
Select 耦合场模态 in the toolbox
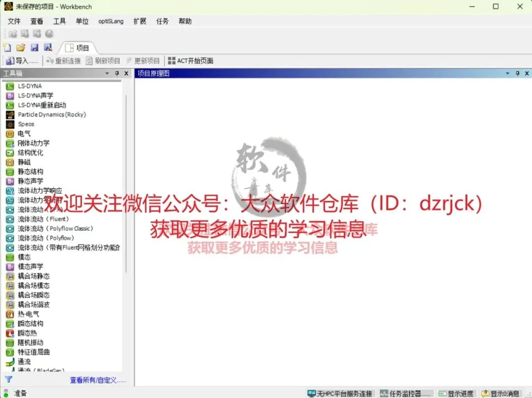pos(33,286)
